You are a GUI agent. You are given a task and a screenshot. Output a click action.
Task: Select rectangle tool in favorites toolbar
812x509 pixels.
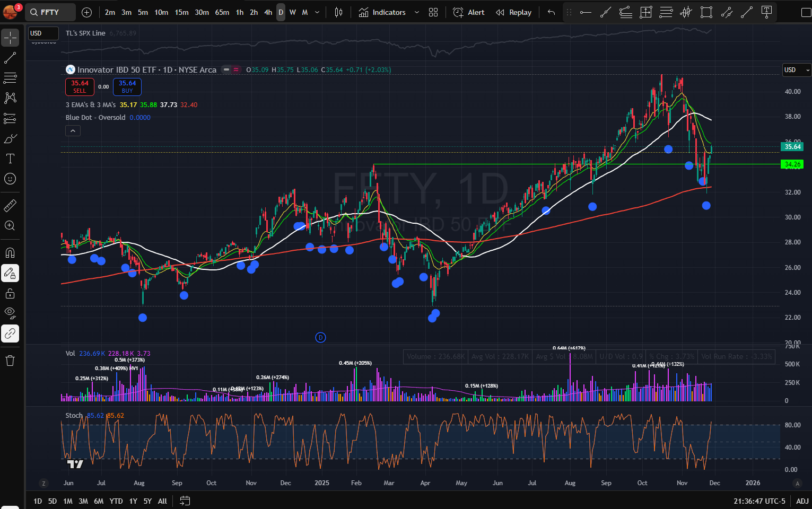pyautogui.click(x=706, y=12)
